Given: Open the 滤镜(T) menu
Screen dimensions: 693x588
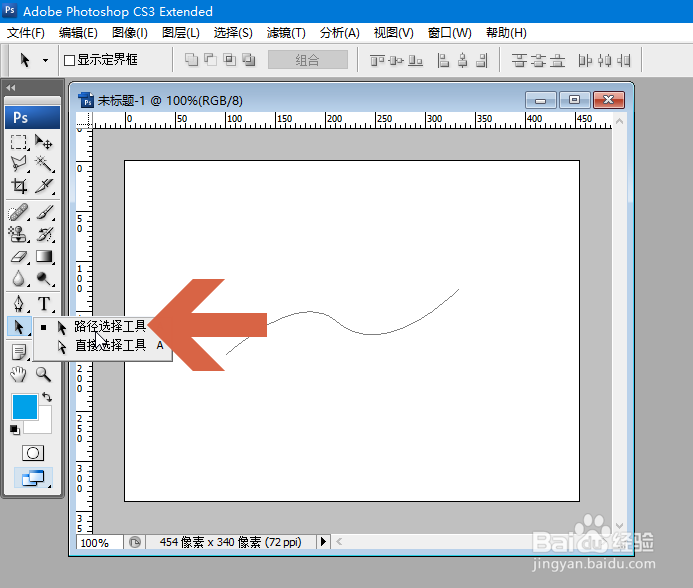Looking at the screenshot, I should pos(286,33).
